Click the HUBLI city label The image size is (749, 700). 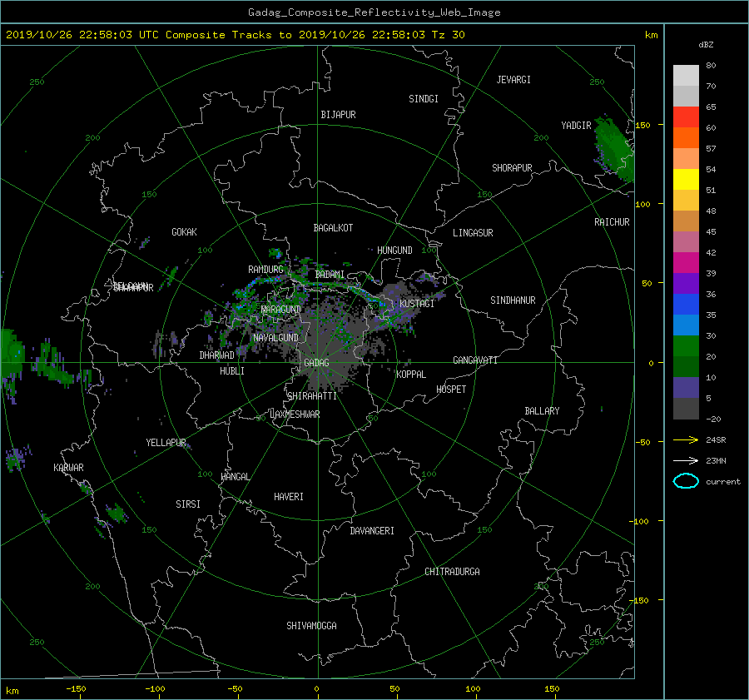[x=232, y=370]
